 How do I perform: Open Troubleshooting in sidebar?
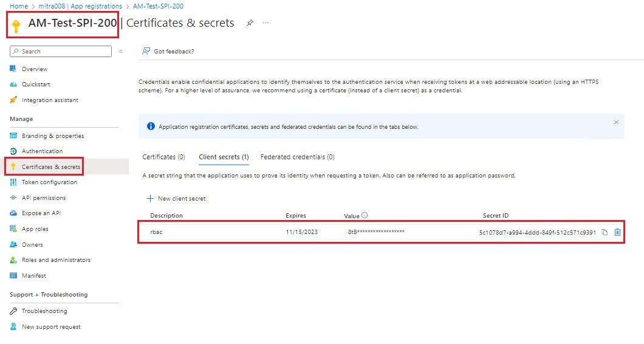(x=44, y=311)
